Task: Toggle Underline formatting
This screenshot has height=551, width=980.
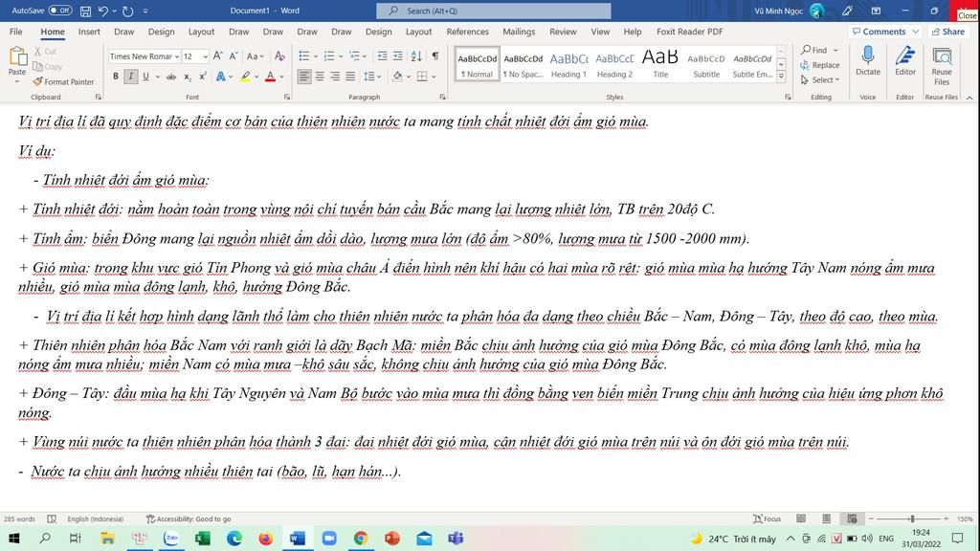Action: point(145,77)
